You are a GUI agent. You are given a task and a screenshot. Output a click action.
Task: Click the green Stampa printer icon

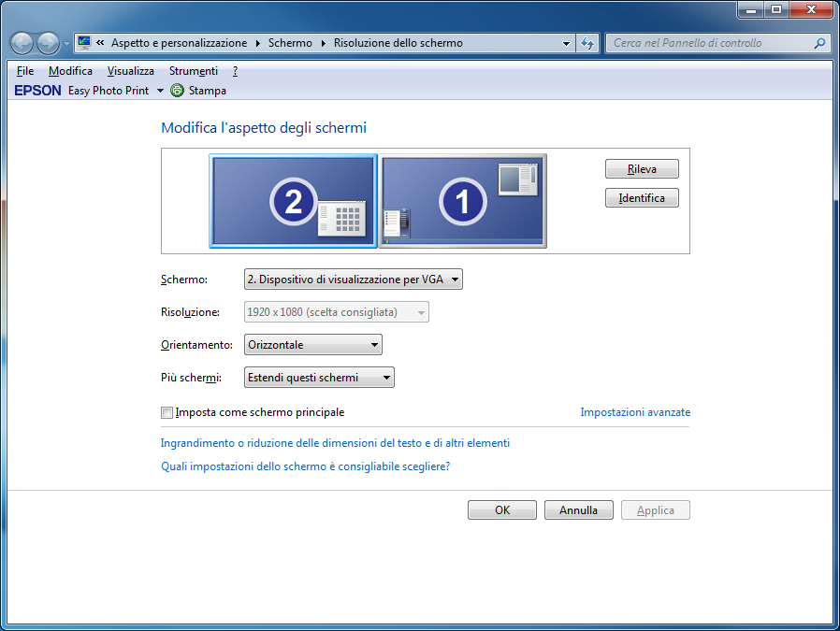coord(177,91)
